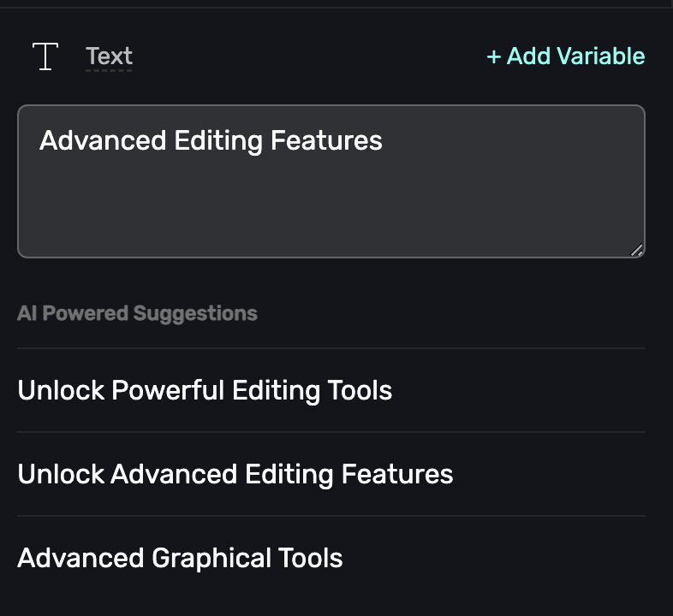Pick the Advanced Graphical Tools suggestion
673x616 pixels.
180,559
